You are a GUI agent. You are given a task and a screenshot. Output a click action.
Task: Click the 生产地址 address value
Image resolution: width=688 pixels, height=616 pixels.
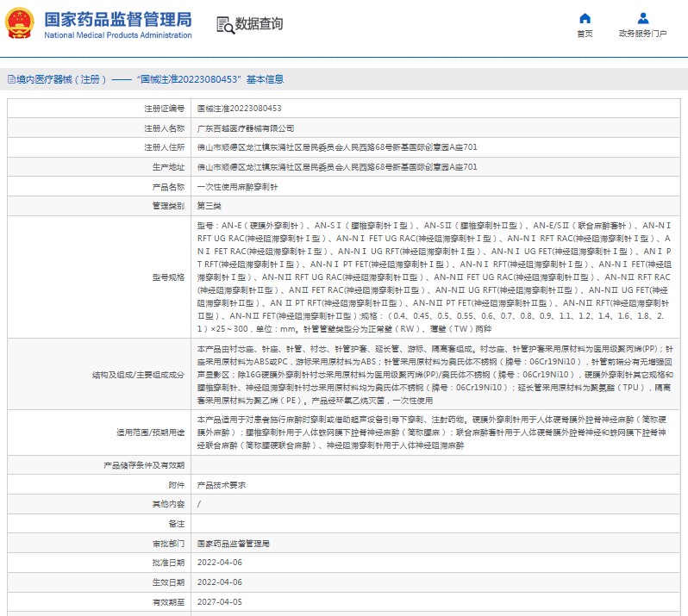click(337, 167)
